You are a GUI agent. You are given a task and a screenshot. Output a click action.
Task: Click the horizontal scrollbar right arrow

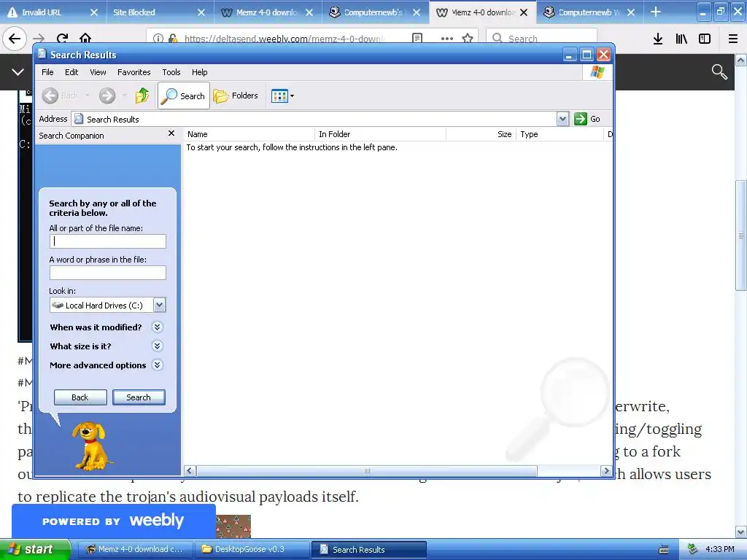coord(606,471)
